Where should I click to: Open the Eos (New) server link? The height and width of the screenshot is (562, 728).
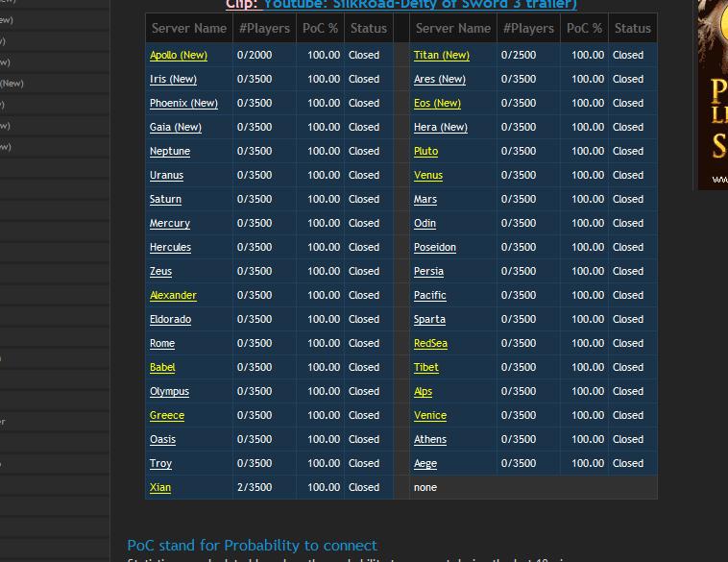437,104
